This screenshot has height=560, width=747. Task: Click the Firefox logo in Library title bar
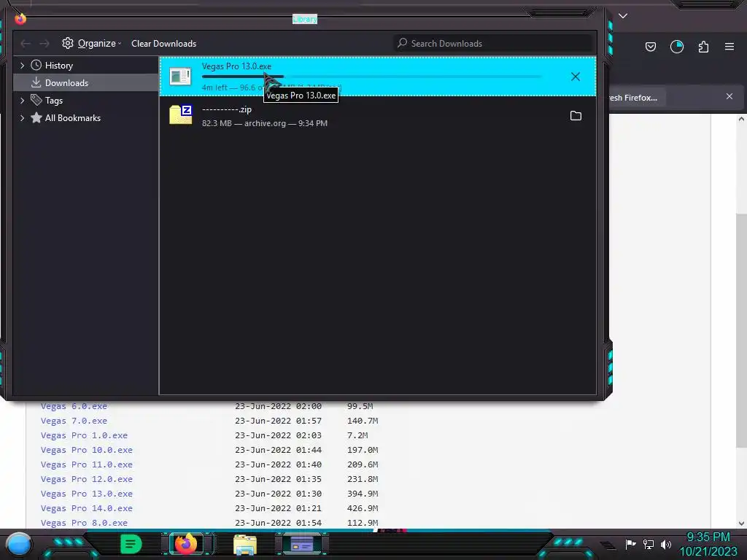(20, 18)
